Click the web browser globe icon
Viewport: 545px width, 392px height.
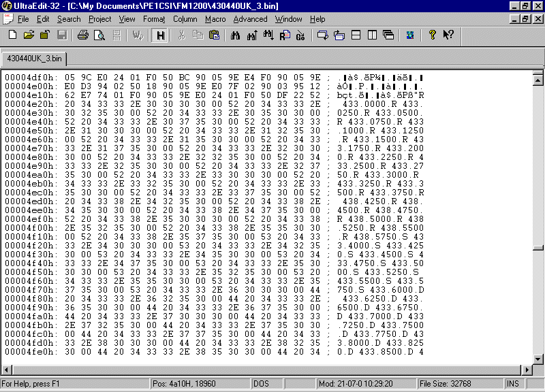(410, 35)
